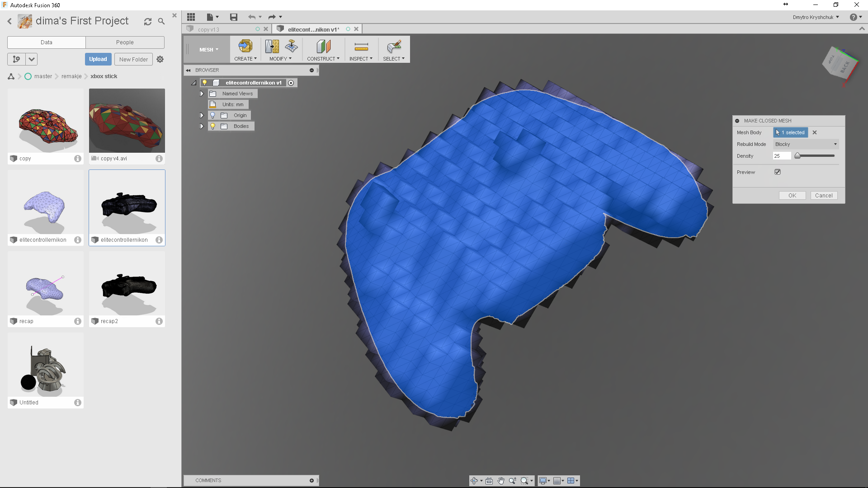Show info for recap2 design
The width and height of the screenshot is (868, 488).
click(159, 321)
